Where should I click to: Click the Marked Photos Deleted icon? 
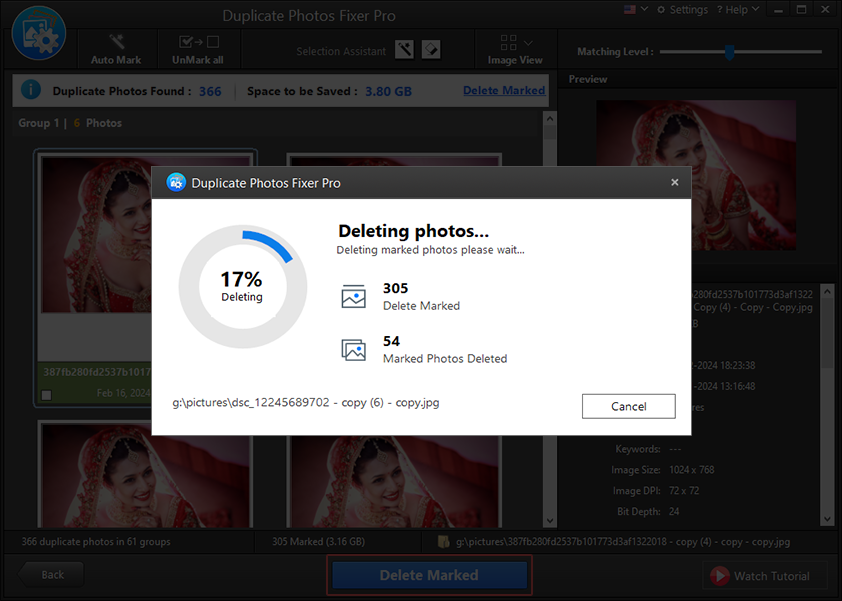pyautogui.click(x=353, y=350)
